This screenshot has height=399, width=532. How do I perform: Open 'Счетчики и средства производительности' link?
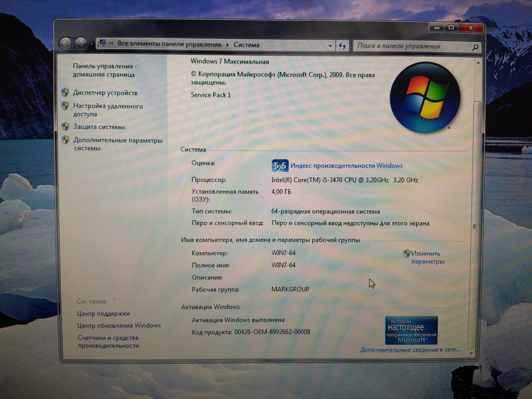click(108, 342)
